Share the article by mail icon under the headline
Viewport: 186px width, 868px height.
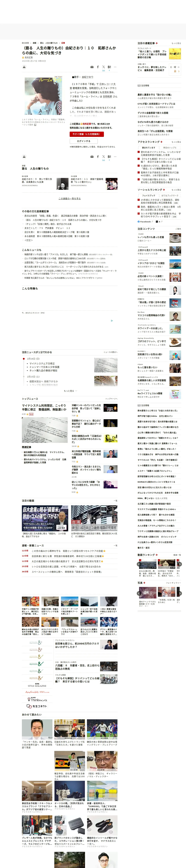(x=92, y=67)
